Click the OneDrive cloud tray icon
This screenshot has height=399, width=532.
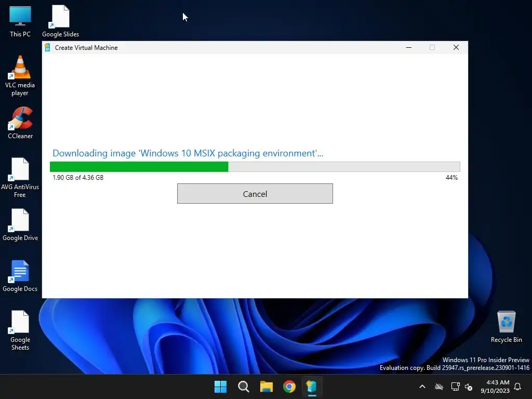(439, 387)
